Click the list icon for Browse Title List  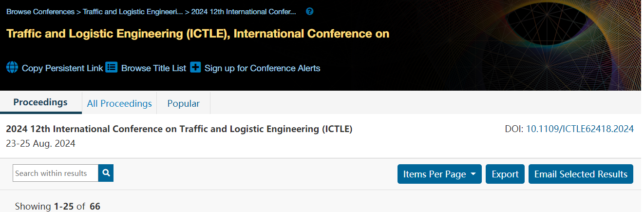[112, 67]
